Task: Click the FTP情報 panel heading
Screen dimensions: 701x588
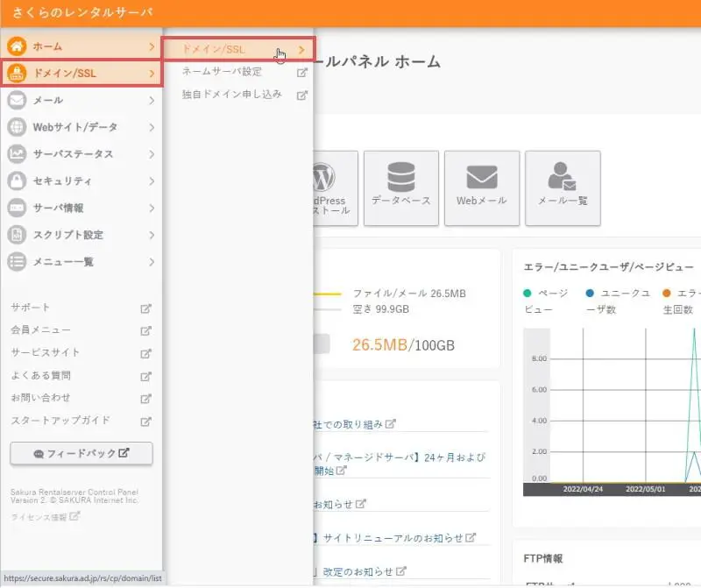Action: (x=543, y=558)
